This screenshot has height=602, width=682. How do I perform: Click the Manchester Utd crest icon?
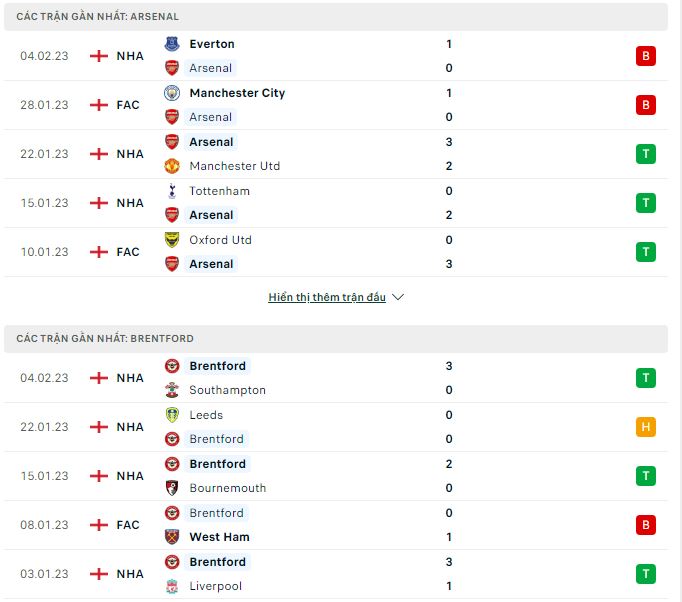tap(172, 166)
